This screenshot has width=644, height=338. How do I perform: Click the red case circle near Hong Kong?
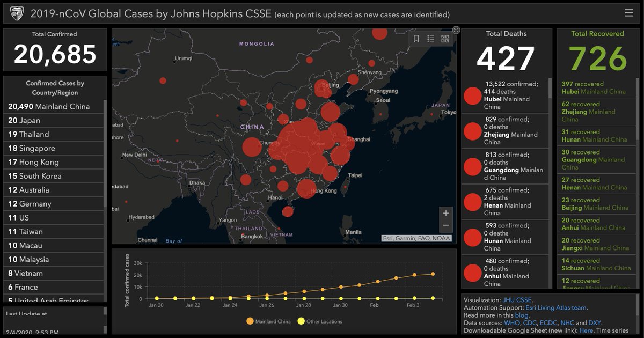point(306,188)
